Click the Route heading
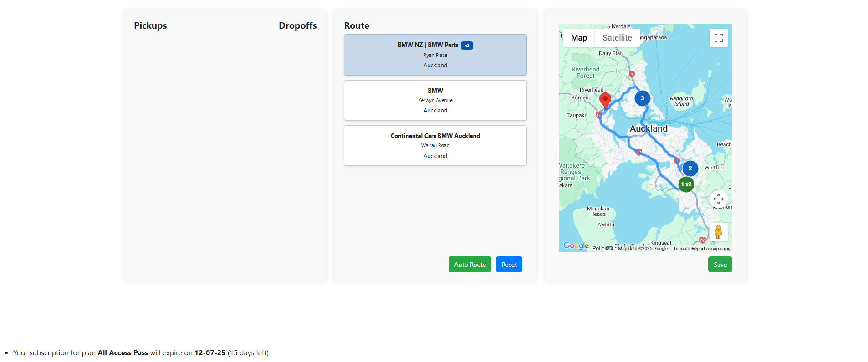Screen dimensions: 868x362 click(x=357, y=25)
